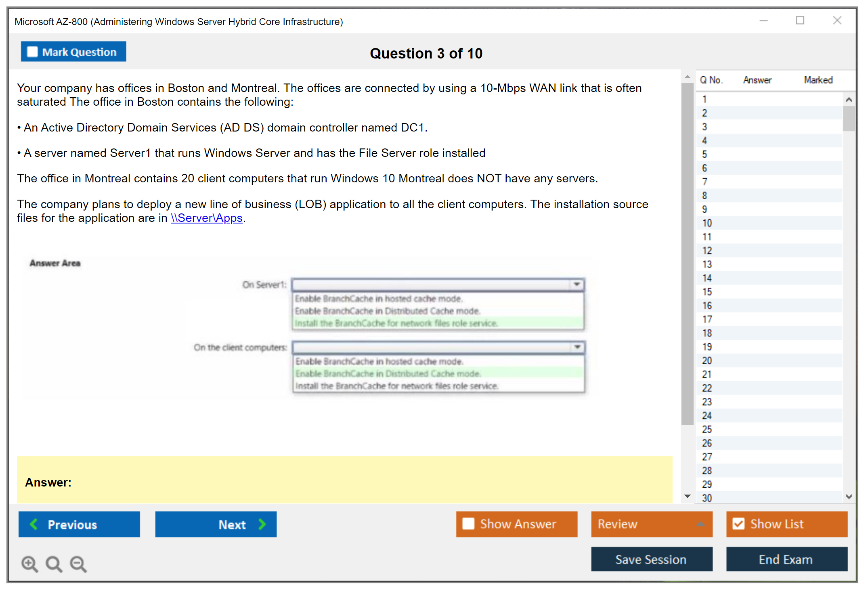Image resolution: width=868 pixels, height=593 pixels.
Task: Click the reset zoom magnifier icon
Action: point(54,564)
